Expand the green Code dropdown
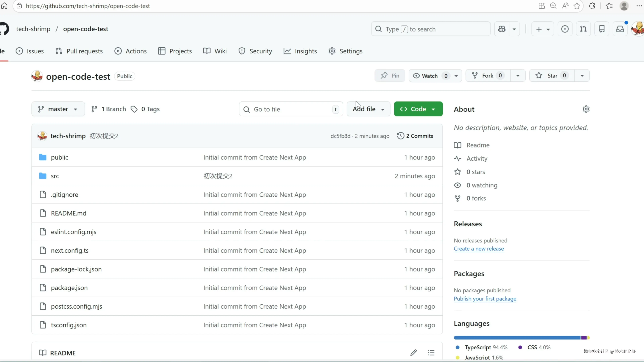Viewport: 644px width, 362px height. point(418,109)
